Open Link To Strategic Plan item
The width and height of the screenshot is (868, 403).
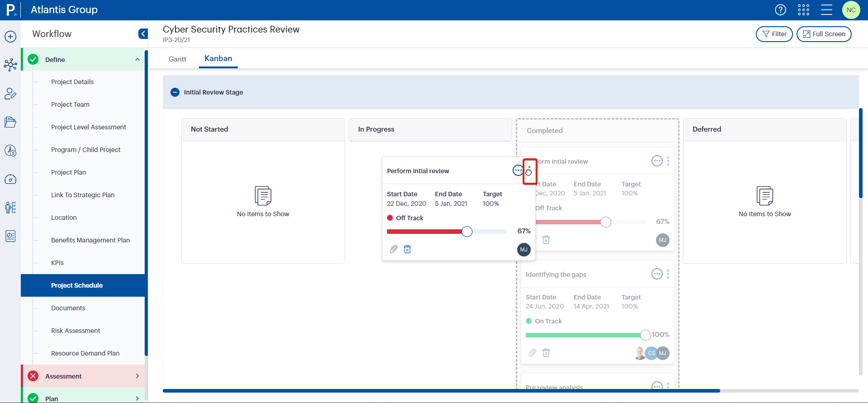[83, 195]
